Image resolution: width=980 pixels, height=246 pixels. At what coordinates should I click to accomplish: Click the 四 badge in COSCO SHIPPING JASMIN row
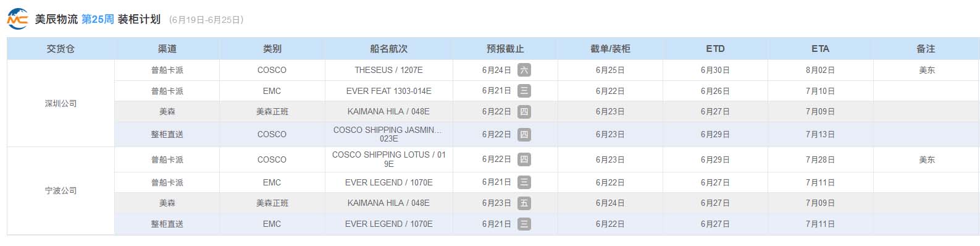coord(524,135)
